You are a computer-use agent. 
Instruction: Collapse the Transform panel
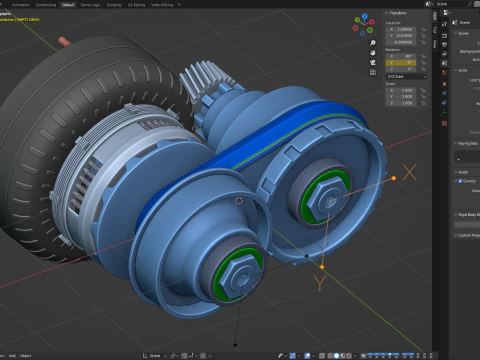pos(387,13)
